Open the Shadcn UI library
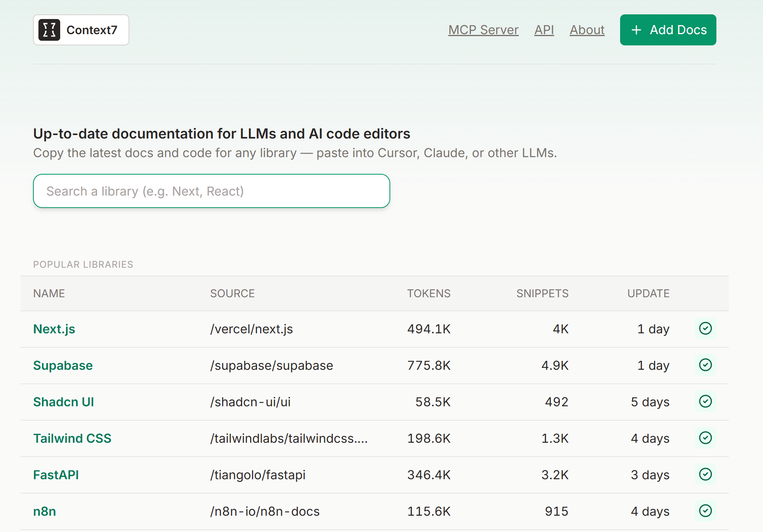 [x=64, y=402]
